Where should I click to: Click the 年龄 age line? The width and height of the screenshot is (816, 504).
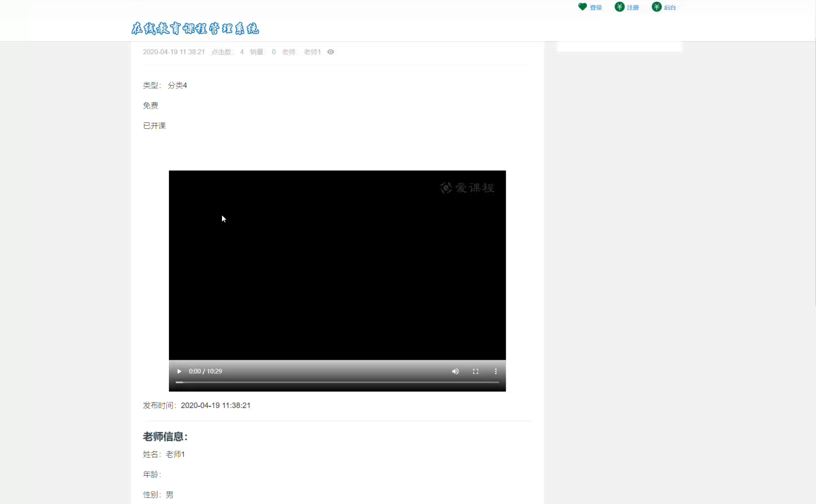click(x=152, y=474)
